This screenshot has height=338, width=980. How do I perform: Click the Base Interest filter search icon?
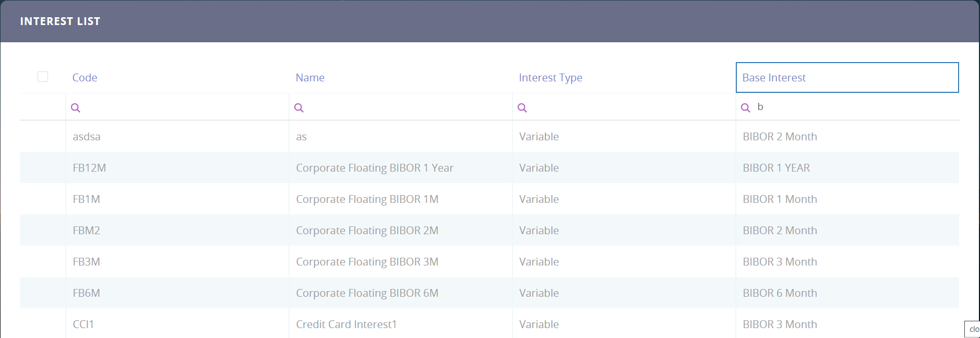(746, 108)
